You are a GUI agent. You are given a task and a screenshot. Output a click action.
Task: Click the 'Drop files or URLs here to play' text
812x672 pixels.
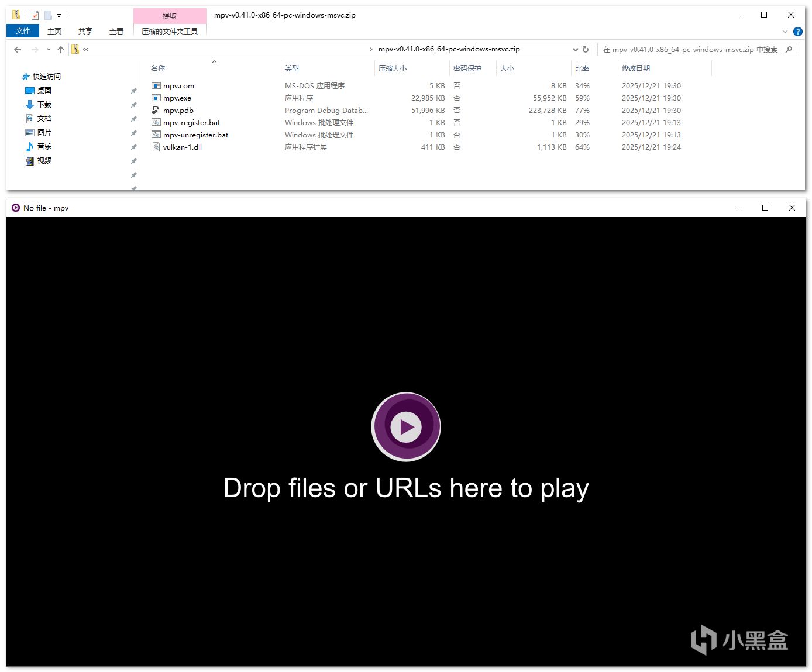(x=406, y=488)
